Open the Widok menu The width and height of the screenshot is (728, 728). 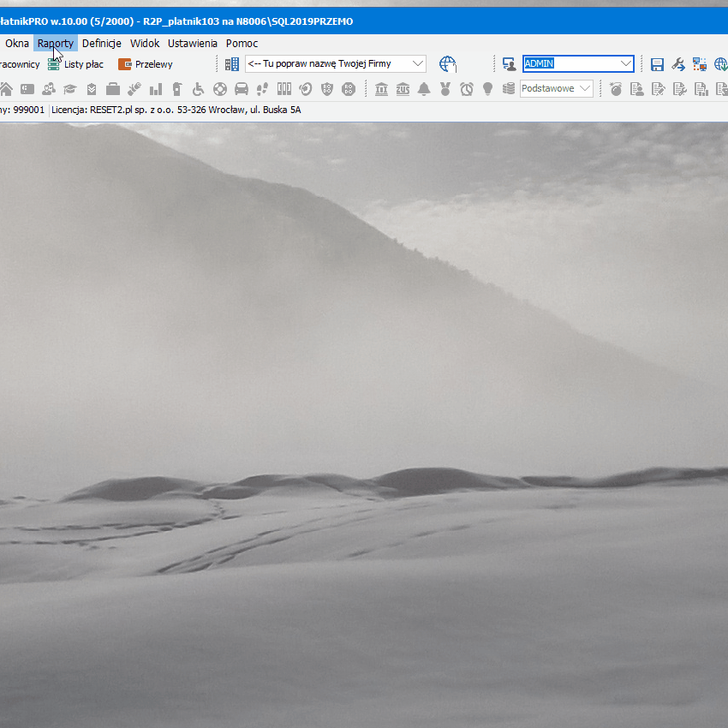[145, 43]
